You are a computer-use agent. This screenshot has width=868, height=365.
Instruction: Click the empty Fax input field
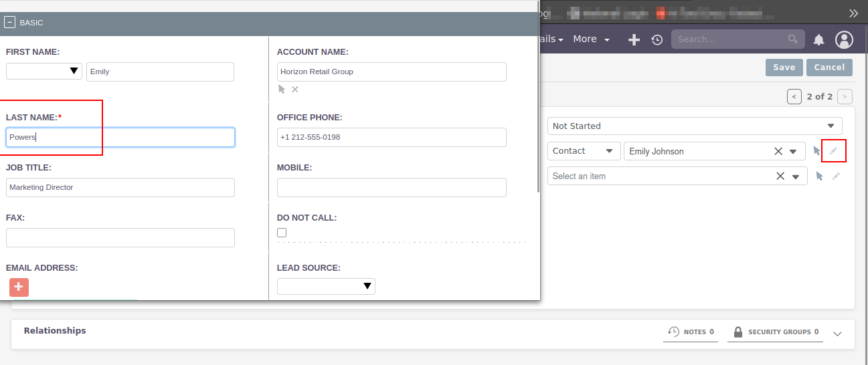(x=120, y=237)
